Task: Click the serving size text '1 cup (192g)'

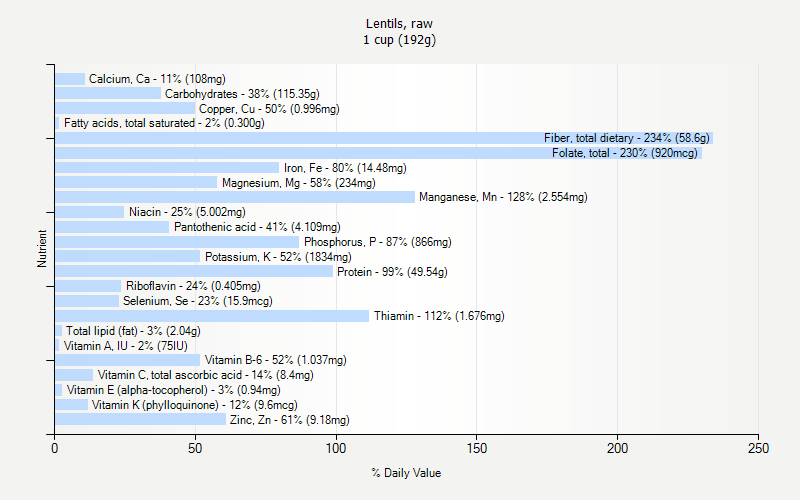Action: pos(399,40)
